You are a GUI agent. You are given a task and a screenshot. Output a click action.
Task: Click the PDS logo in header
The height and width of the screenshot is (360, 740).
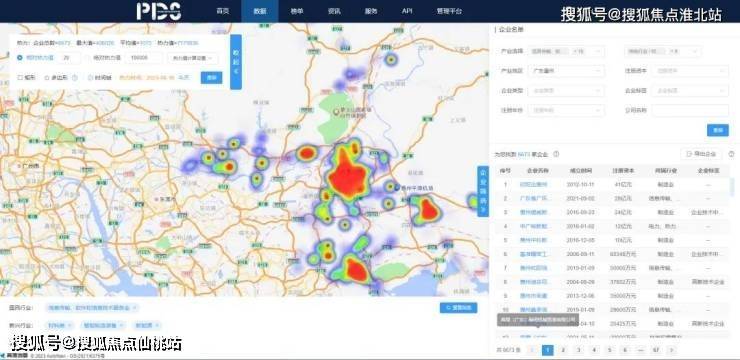tap(159, 11)
